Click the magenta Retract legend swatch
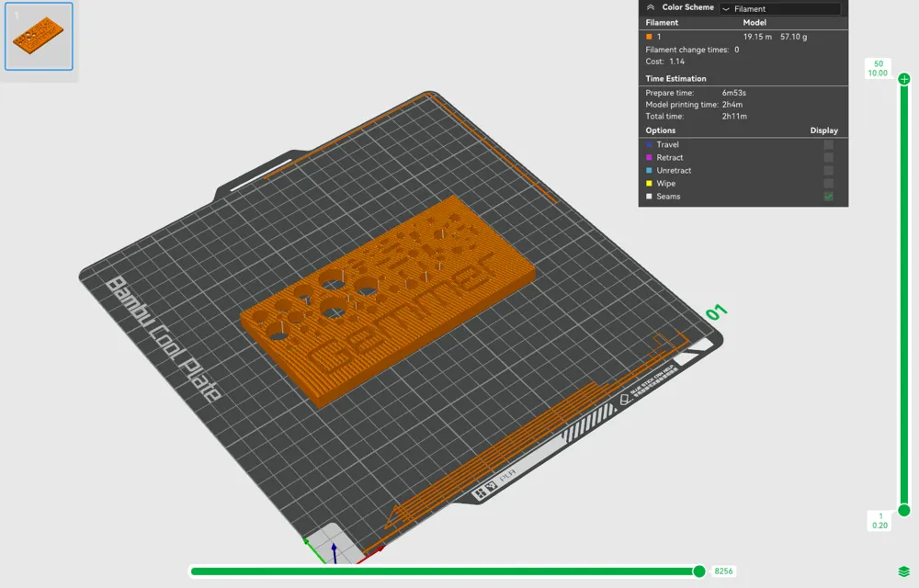 (x=650, y=157)
